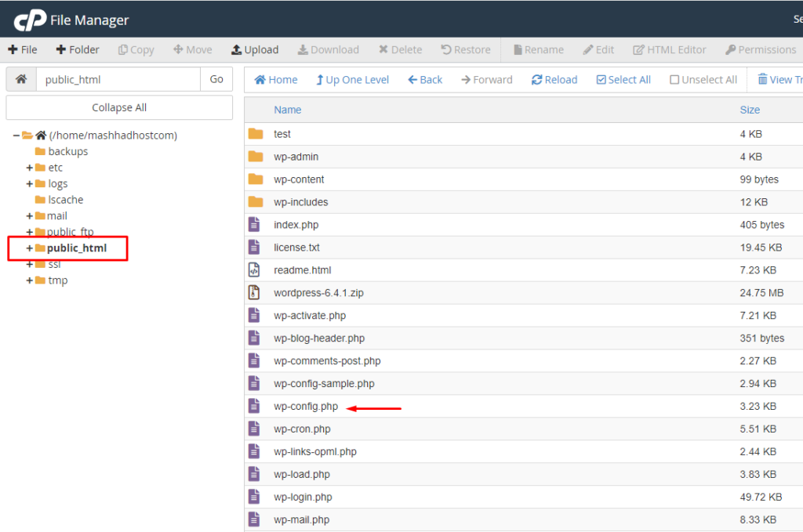This screenshot has height=532, width=803.
Task: Expand the mail folder node
Action: (30, 216)
